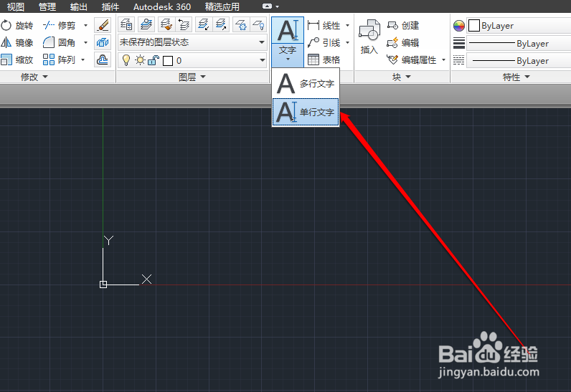Select the Leader (引线) tool
571x392 pixels.
(x=324, y=42)
